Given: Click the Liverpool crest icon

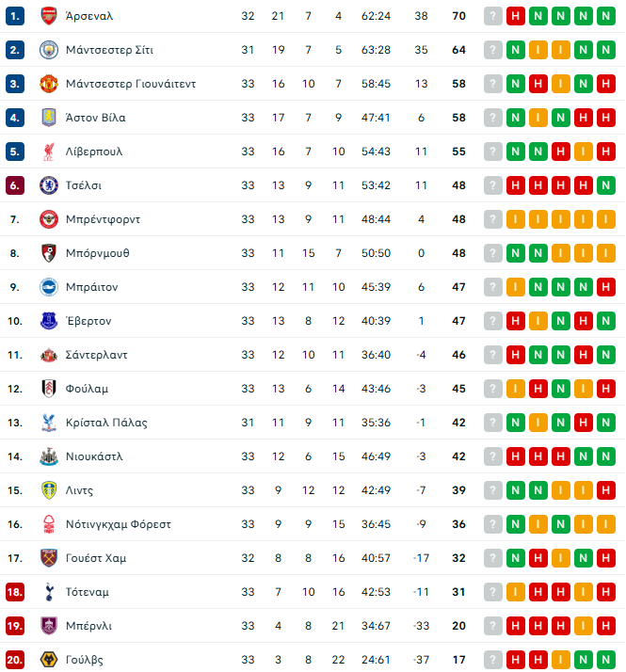Looking at the screenshot, I should pos(48,152).
